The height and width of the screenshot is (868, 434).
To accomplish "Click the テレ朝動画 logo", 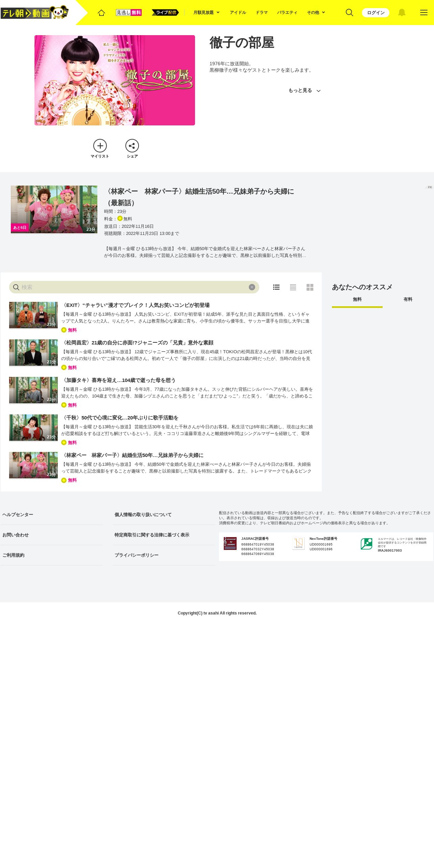I will click(35, 13).
